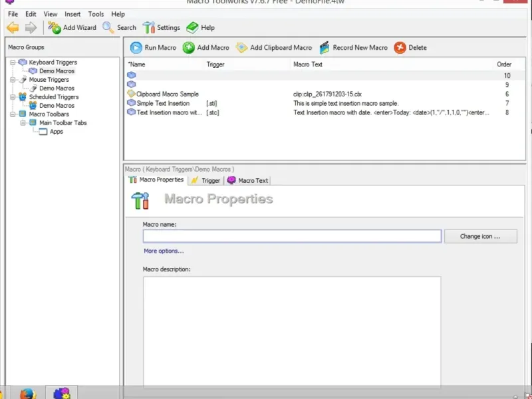Open the Edit menu
The width and height of the screenshot is (532, 399).
click(31, 14)
